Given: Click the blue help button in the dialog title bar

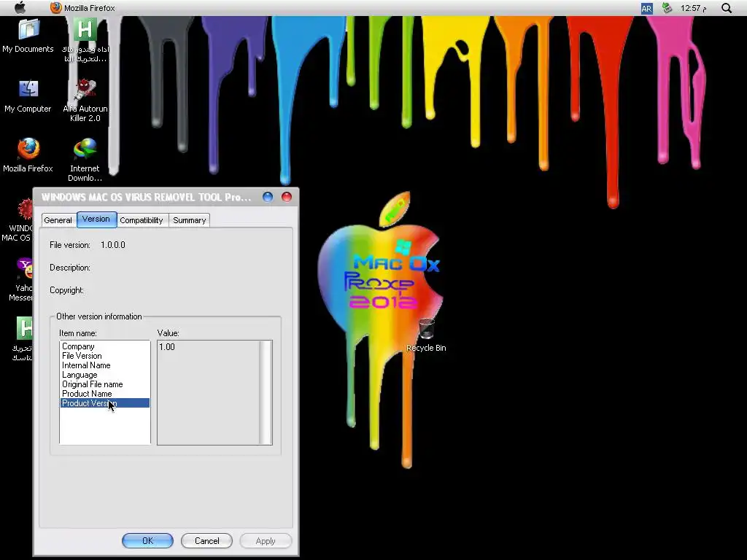Looking at the screenshot, I should [x=268, y=197].
